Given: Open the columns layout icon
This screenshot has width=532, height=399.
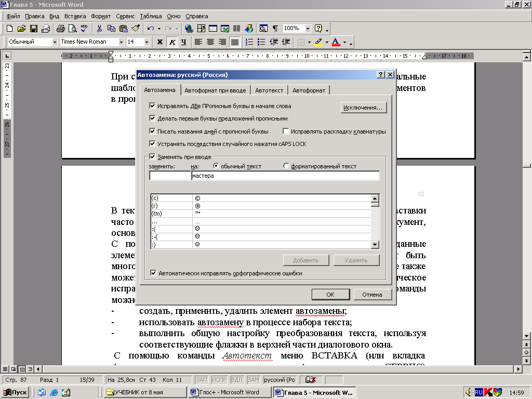Looking at the screenshot, I should 237,29.
